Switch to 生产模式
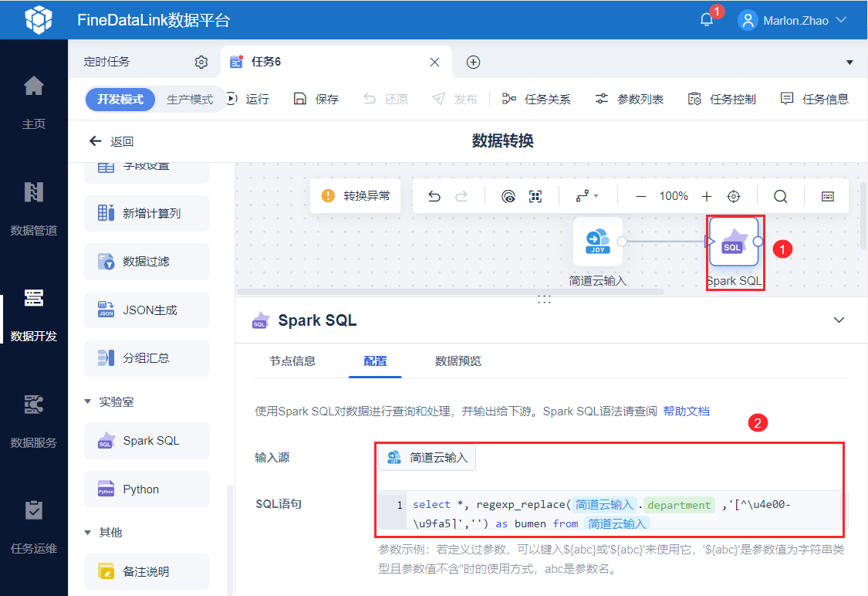The height and width of the screenshot is (596, 868). 189,99
